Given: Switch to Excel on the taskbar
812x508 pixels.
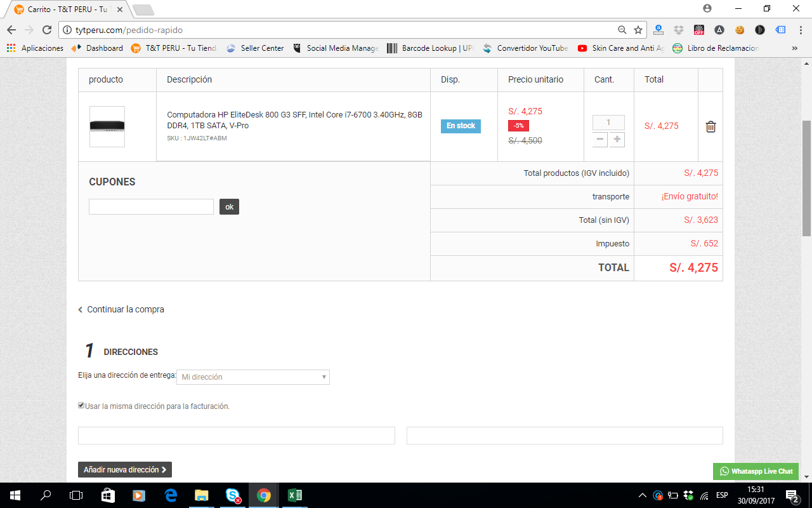Looking at the screenshot, I should coord(294,495).
